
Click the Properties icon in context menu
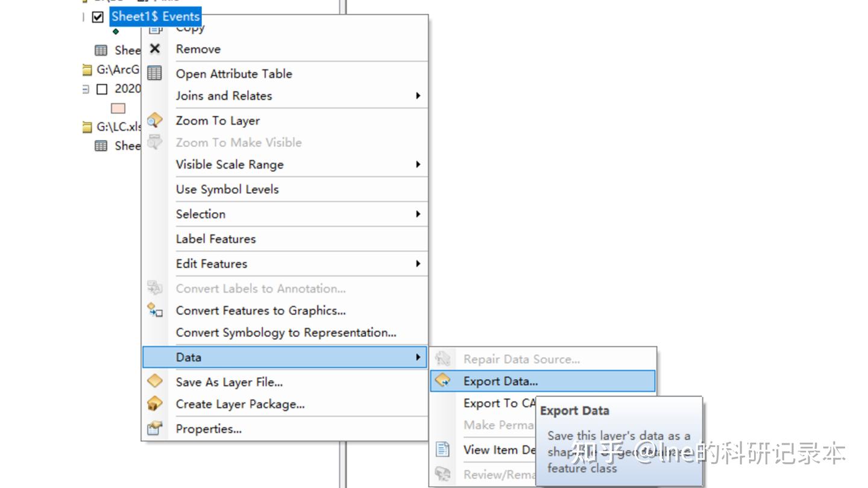[155, 428]
